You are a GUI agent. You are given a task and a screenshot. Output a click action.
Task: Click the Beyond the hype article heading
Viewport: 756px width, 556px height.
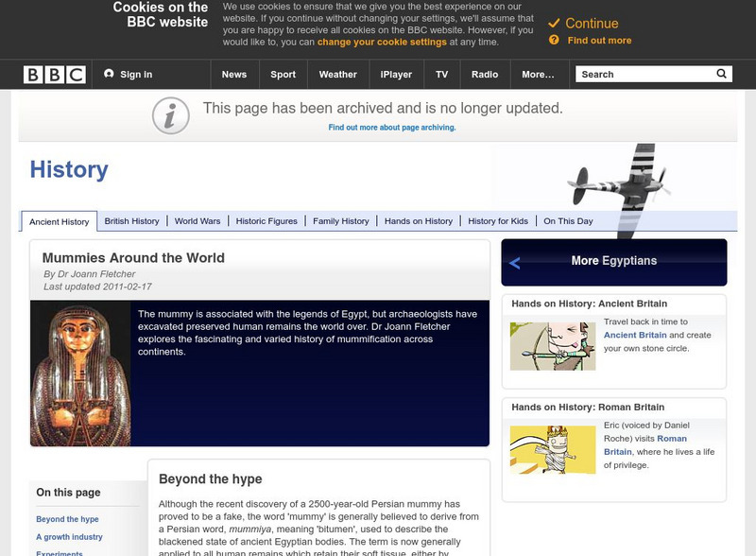210,478
